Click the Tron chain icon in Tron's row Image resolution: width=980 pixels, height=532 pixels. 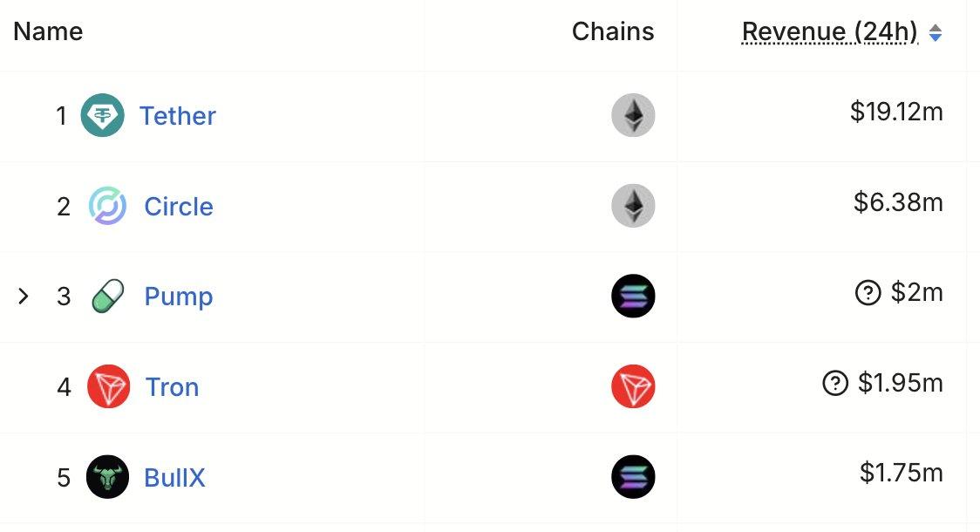[x=633, y=387]
